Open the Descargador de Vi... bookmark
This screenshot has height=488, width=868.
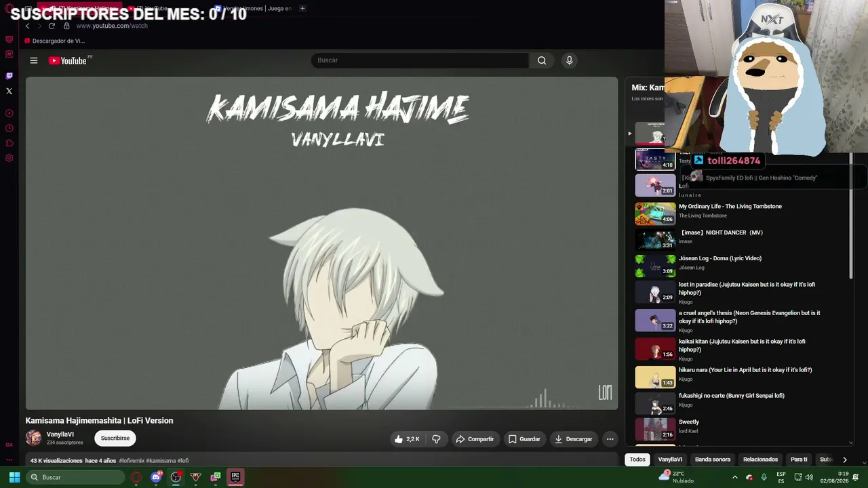(54, 41)
